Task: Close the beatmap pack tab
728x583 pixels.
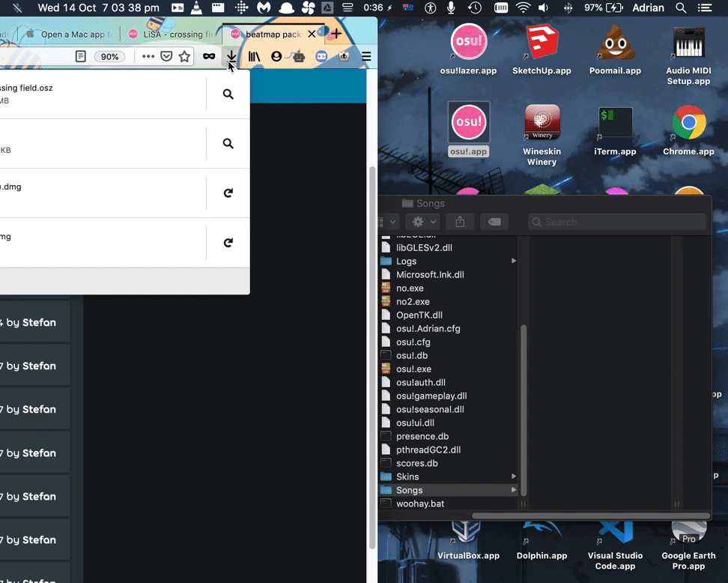Action: pos(312,34)
